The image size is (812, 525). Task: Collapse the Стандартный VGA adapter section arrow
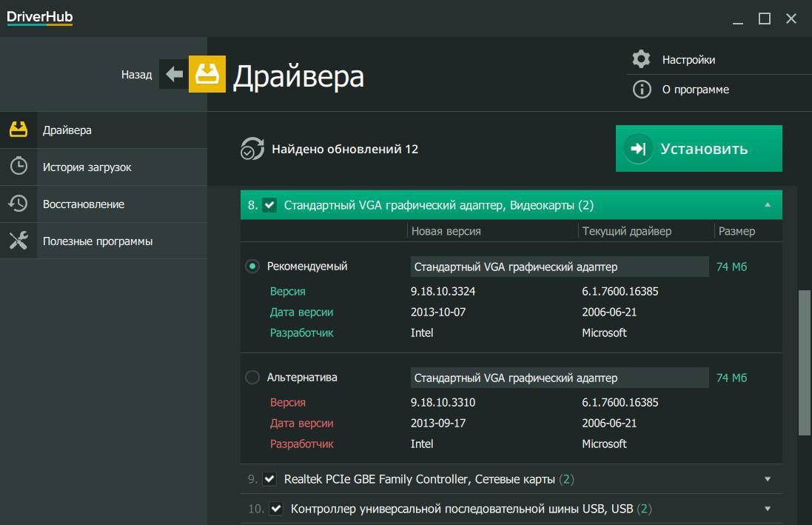[x=768, y=205]
